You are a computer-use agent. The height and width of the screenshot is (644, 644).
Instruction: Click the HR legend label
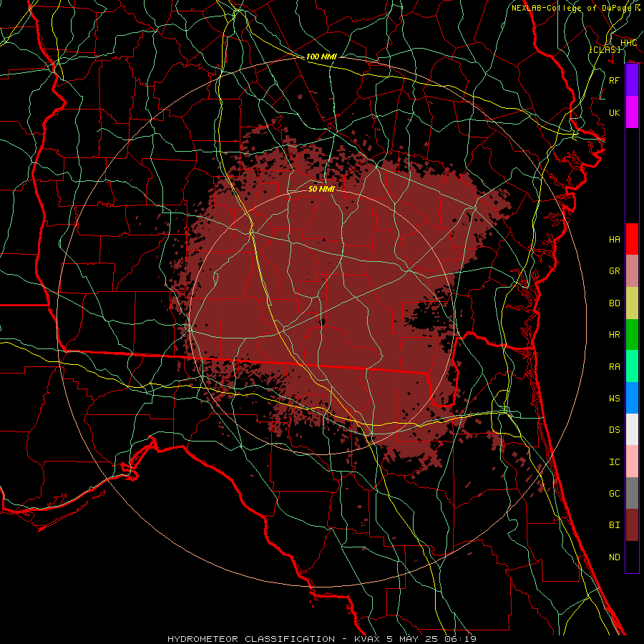(x=615, y=335)
